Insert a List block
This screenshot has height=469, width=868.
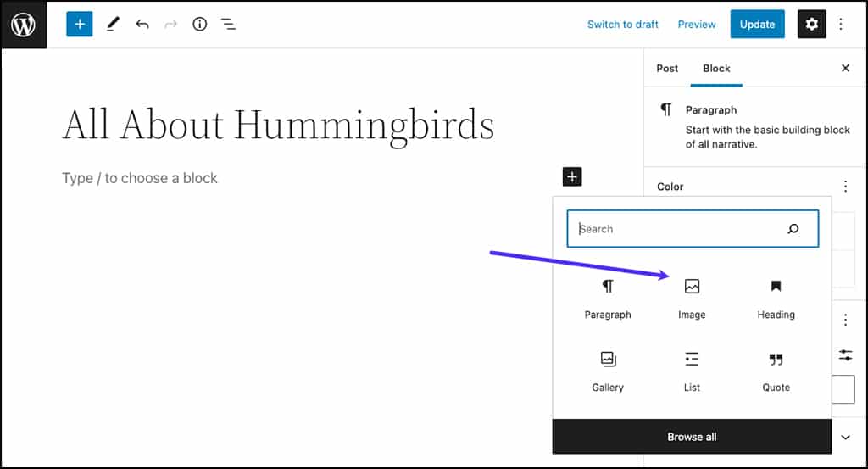pos(692,371)
